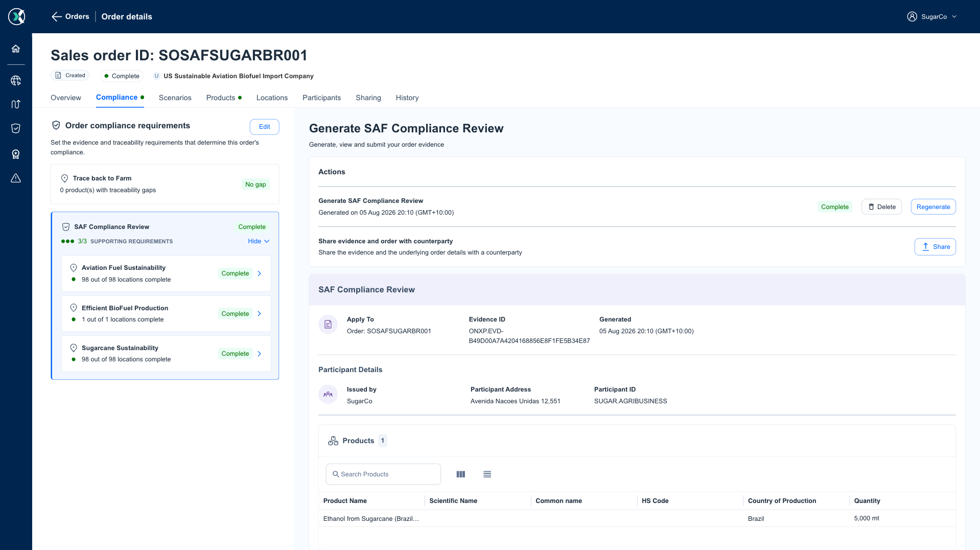Expand Sugarcane Sustainability requirement arrow
This screenshot has height=550, width=980.
260,354
